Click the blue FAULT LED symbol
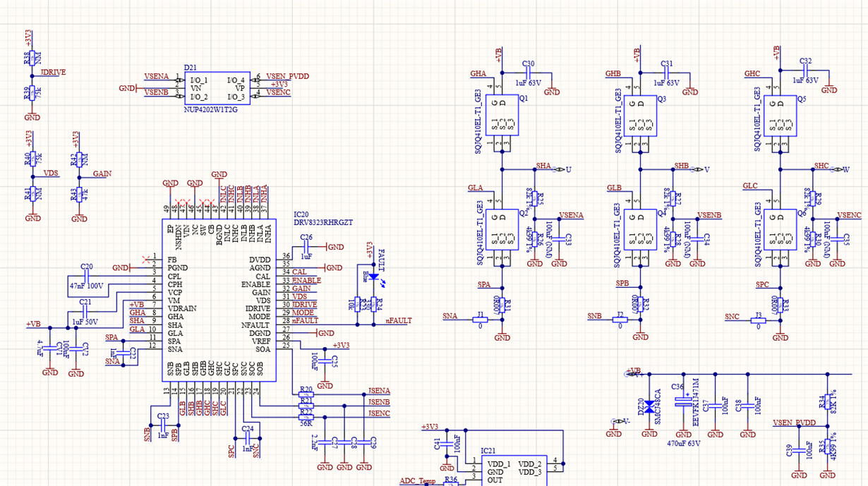Image resolution: width=868 pixels, height=486 pixels. (x=374, y=277)
